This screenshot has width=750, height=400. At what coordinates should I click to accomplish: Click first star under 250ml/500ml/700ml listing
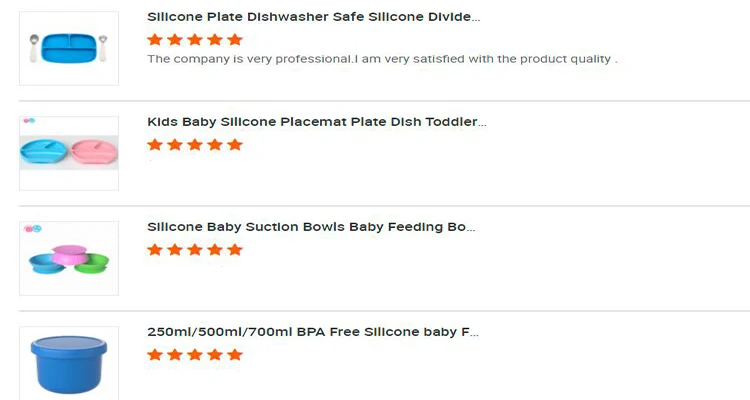155,355
